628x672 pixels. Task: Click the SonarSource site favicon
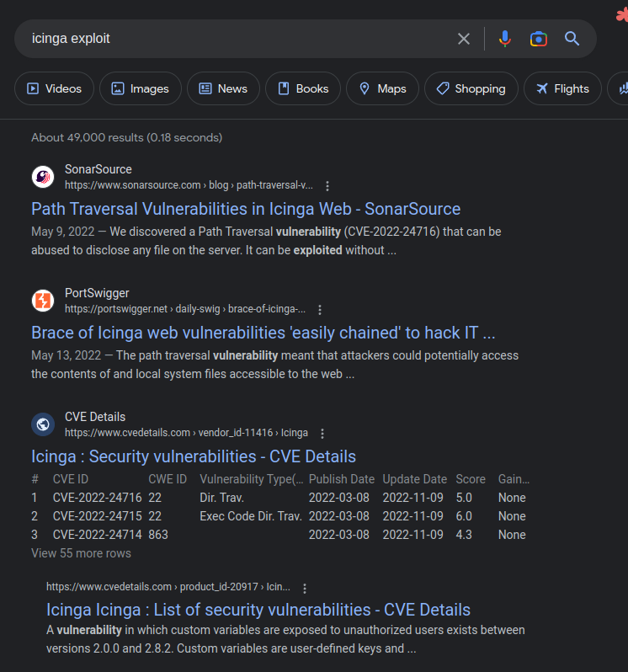(x=43, y=177)
